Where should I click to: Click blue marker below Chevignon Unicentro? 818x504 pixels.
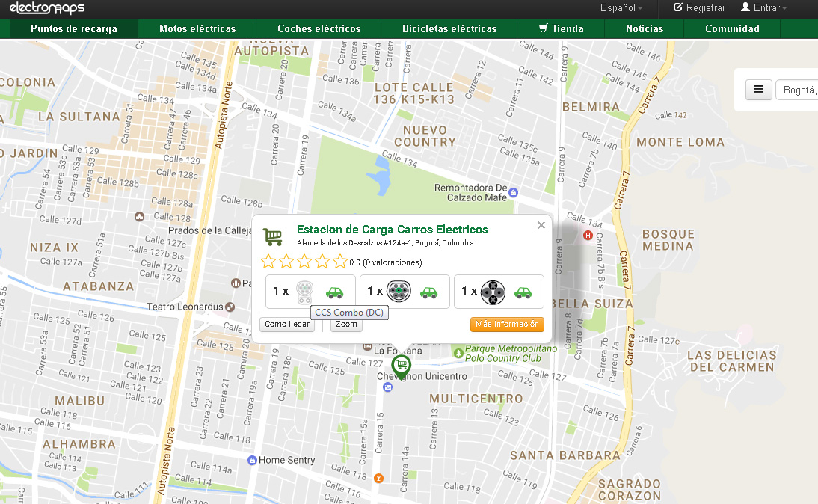[x=387, y=387]
